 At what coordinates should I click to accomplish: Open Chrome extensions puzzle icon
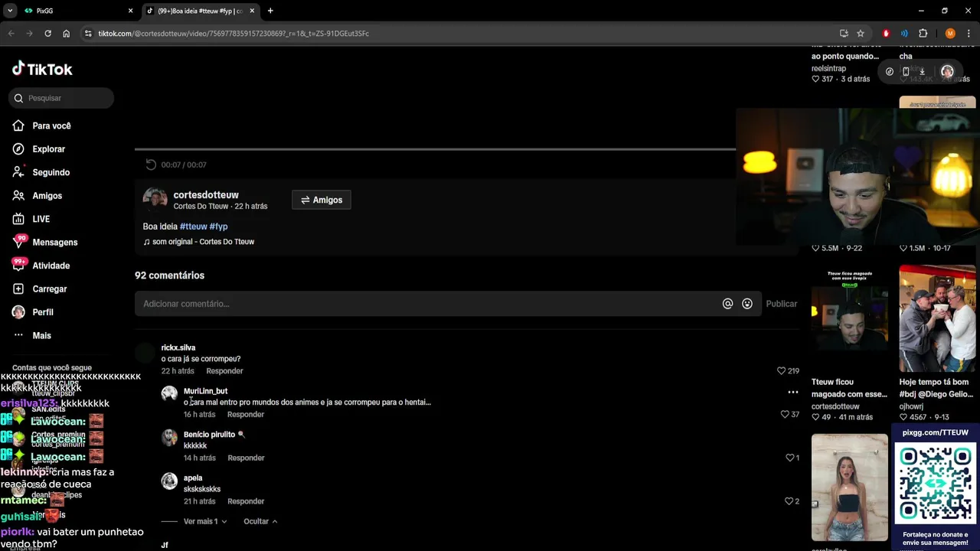[x=923, y=34]
